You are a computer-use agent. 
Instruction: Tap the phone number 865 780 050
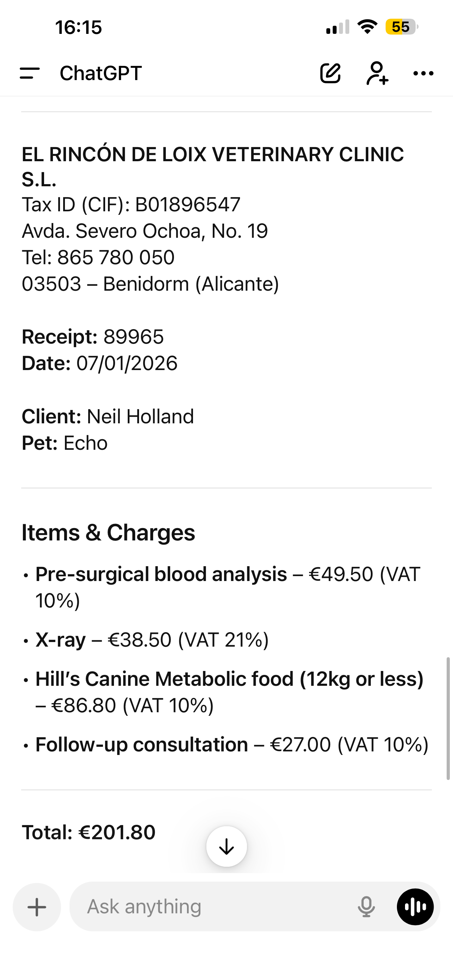pos(116,257)
